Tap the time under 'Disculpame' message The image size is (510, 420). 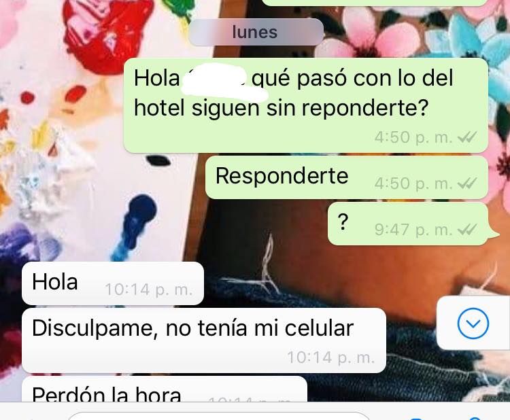coord(330,357)
